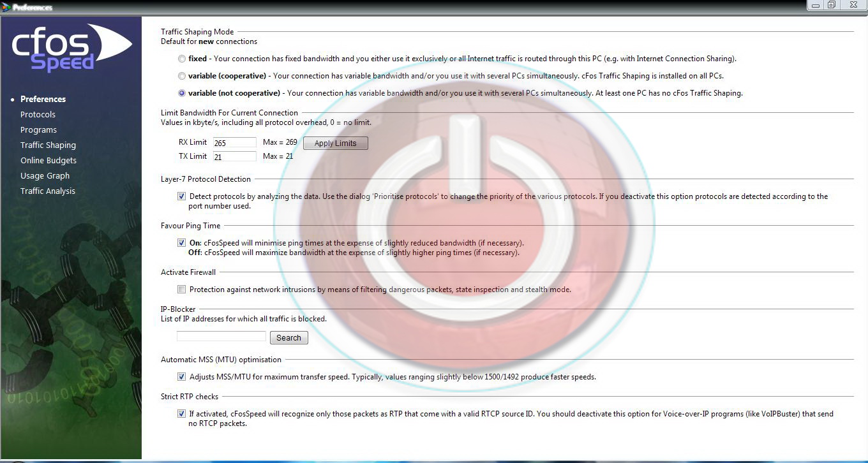The height and width of the screenshot is (463, 868).
Task: View the Online Budgets page
Action: point(48,160)
